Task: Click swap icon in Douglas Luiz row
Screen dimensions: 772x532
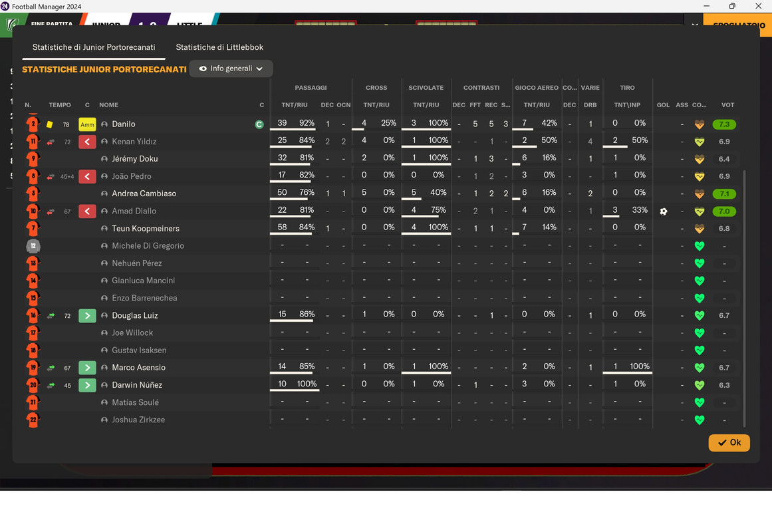Action: point(51,316)
